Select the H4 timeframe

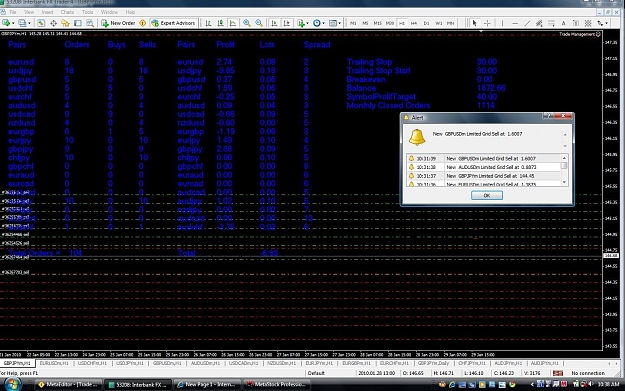414,23
